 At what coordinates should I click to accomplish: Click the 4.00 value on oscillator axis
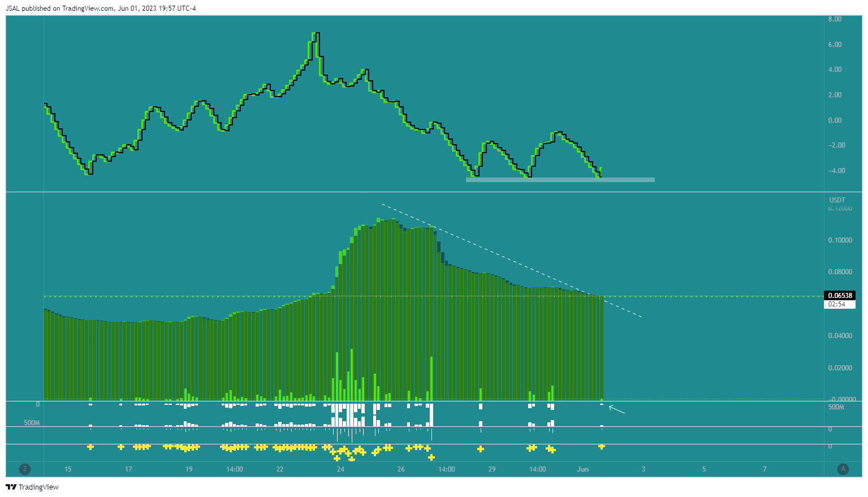point(835,70)
